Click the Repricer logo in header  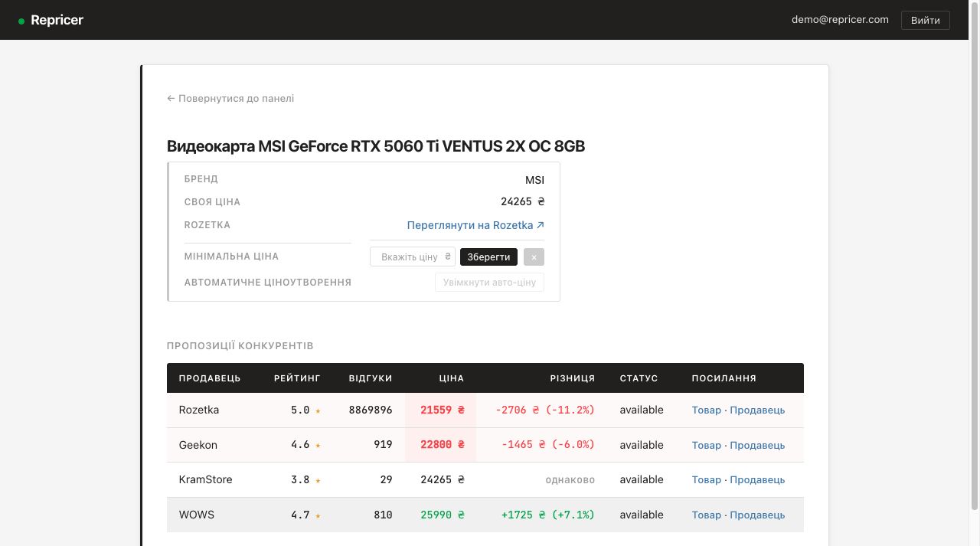(51, 20)
